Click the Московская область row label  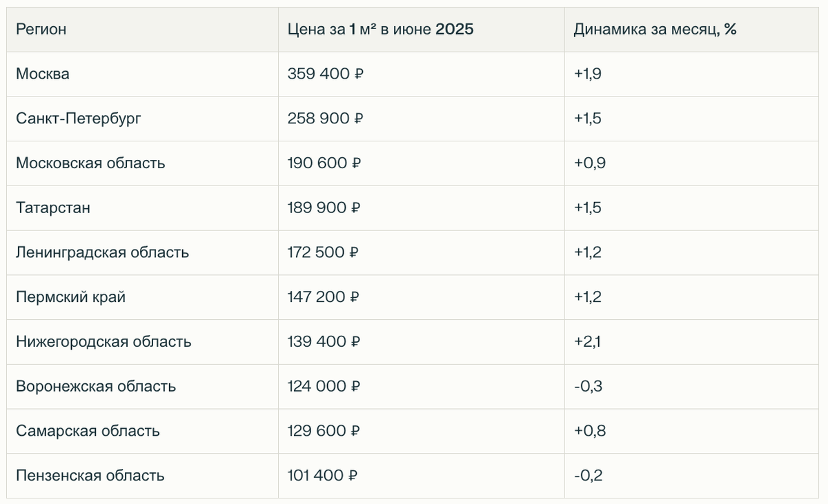point(90,163)
